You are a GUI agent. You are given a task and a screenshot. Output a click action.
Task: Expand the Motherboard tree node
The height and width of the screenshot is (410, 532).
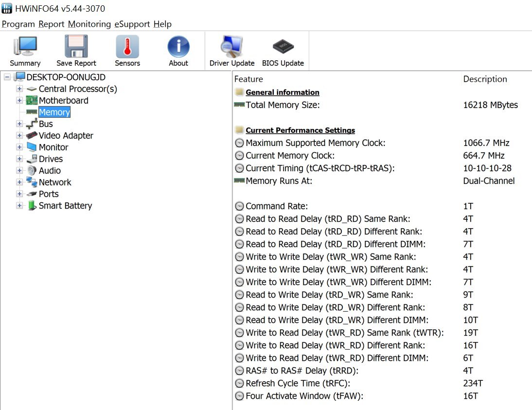tap(19, 101)
